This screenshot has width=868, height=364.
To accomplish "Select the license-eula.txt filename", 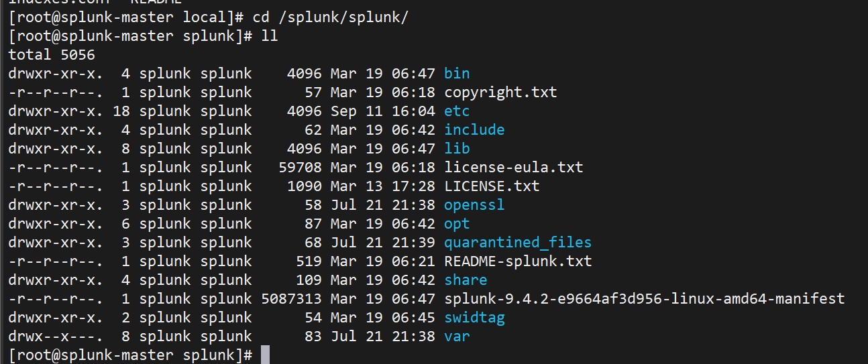I will tap(513, 168).
